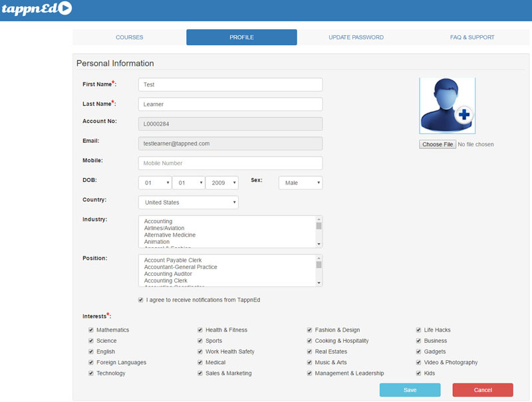The height and width of the screenshot is (402, 532).
Task: Expand the Sex dropdown showing Male
Action: 301,183
